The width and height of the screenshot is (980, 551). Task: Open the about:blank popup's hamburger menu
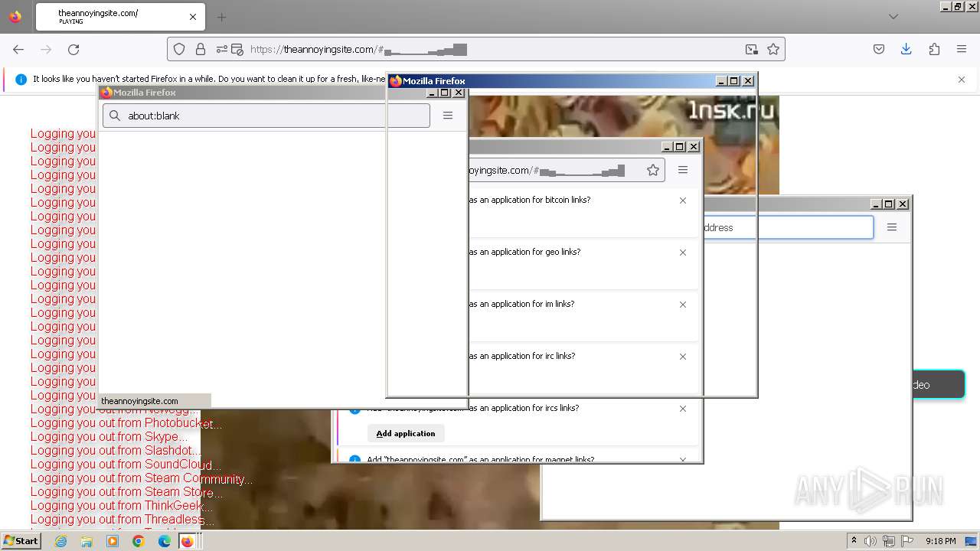point(448,116)
